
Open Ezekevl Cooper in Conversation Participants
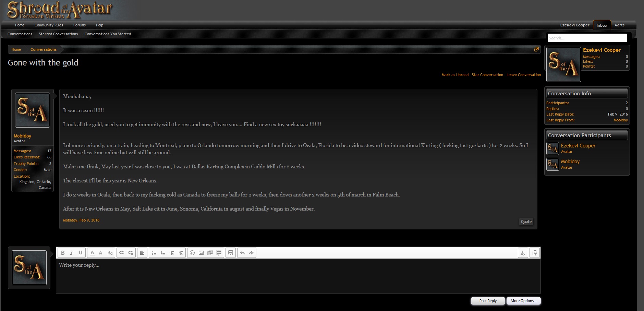point(578,146)
